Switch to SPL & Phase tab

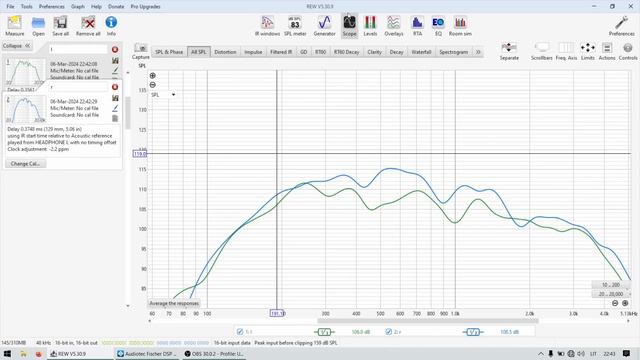coord(169,52)
